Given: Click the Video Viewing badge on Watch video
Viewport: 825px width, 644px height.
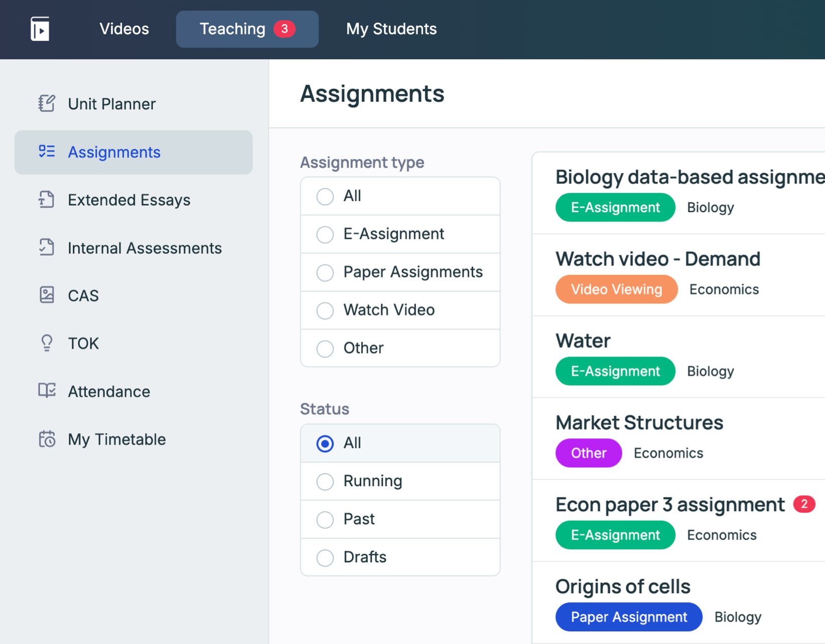Looking at the screenshot, I should [x=616, y=289].
